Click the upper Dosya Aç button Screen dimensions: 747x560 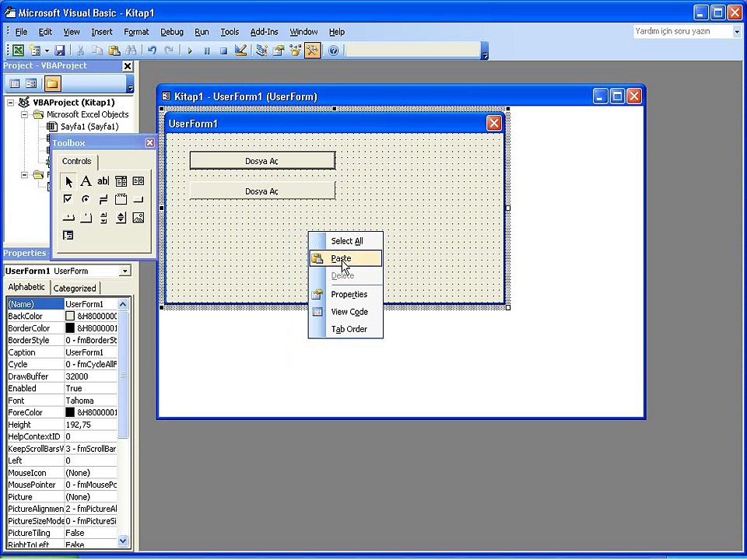tap(262, 161)
